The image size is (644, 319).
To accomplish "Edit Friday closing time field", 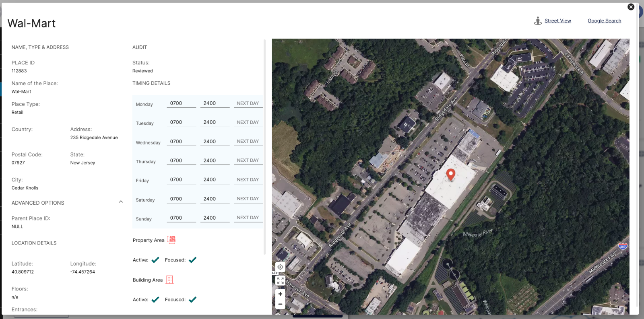I will [x=215, y=180].
